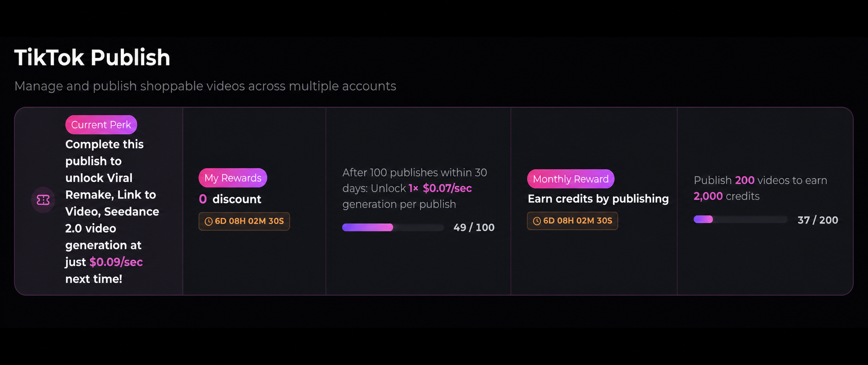Click the 1× $0.07/sec highlighted price

(x=440, y=188)
